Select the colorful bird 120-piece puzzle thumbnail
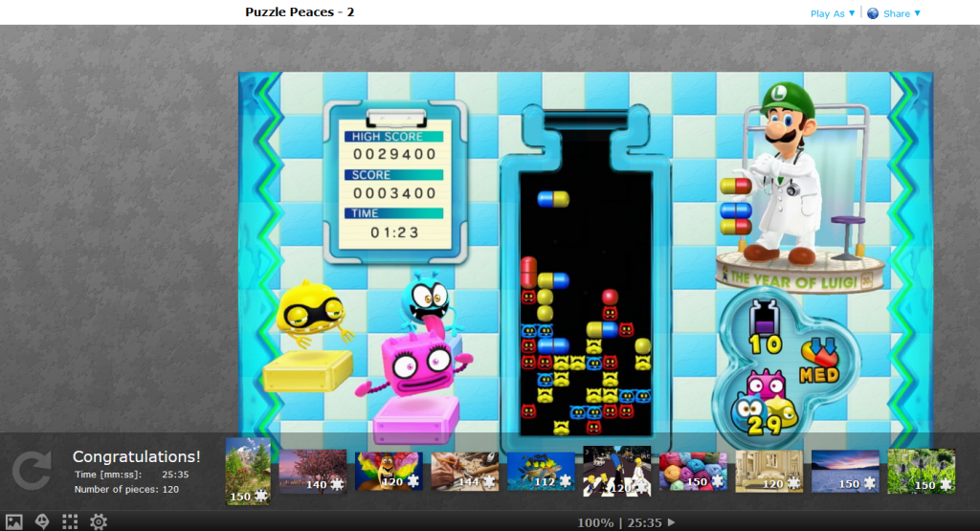Image resolution: width=980 pixels, height=531 pixels. (389, 472)
